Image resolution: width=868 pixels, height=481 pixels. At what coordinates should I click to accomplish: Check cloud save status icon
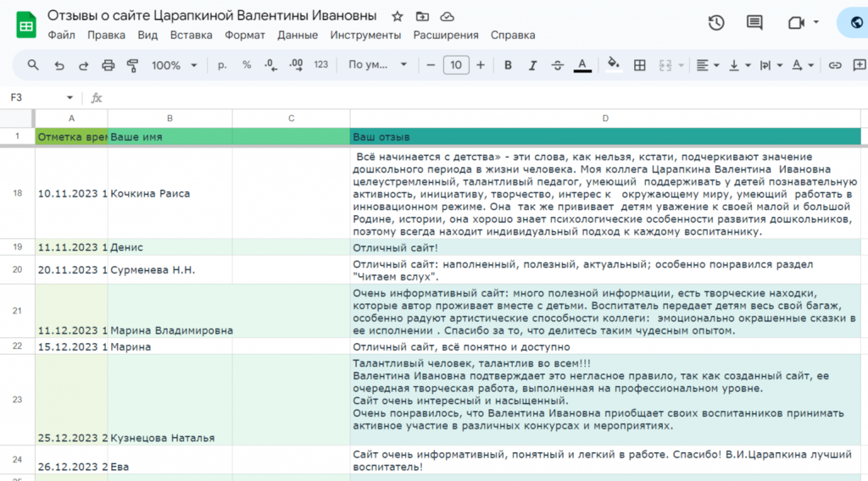(x=448, y=17)
